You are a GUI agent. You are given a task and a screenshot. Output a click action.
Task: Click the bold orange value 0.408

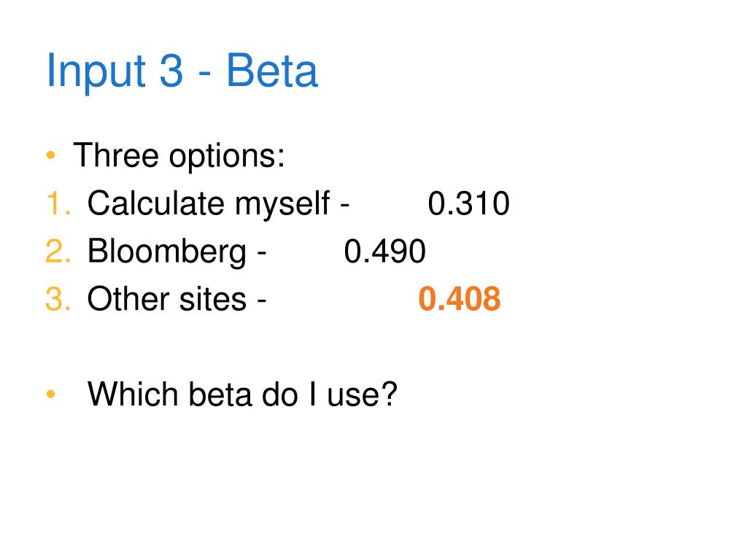click(x=460, y=299)
